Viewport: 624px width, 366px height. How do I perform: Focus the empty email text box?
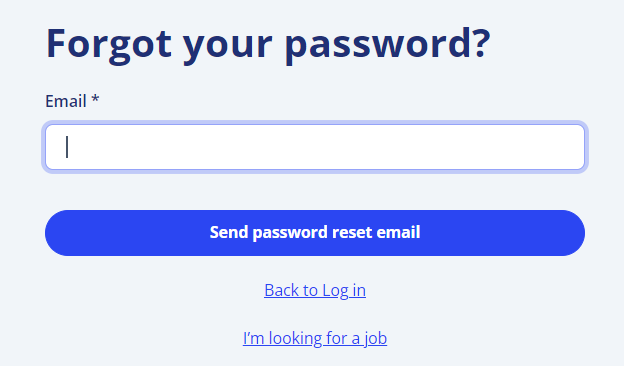coord(315,147)
